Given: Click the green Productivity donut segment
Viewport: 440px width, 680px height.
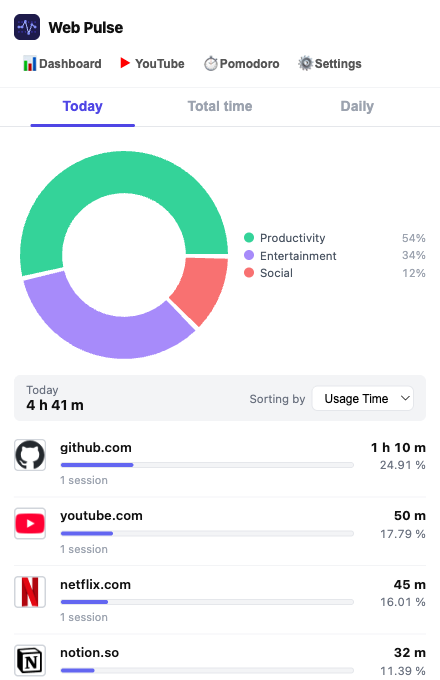Looking at the screenshot, I should click(124, 172).
